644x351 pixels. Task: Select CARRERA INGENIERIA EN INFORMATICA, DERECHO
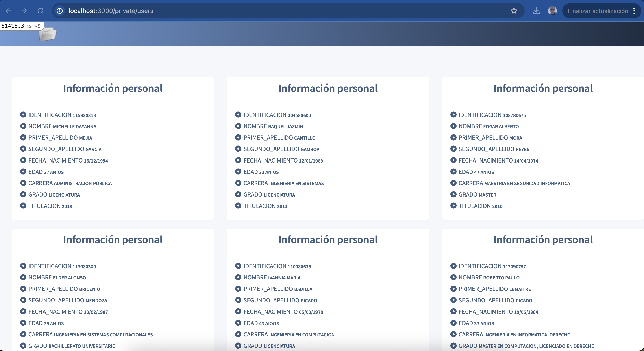point(514,335)
